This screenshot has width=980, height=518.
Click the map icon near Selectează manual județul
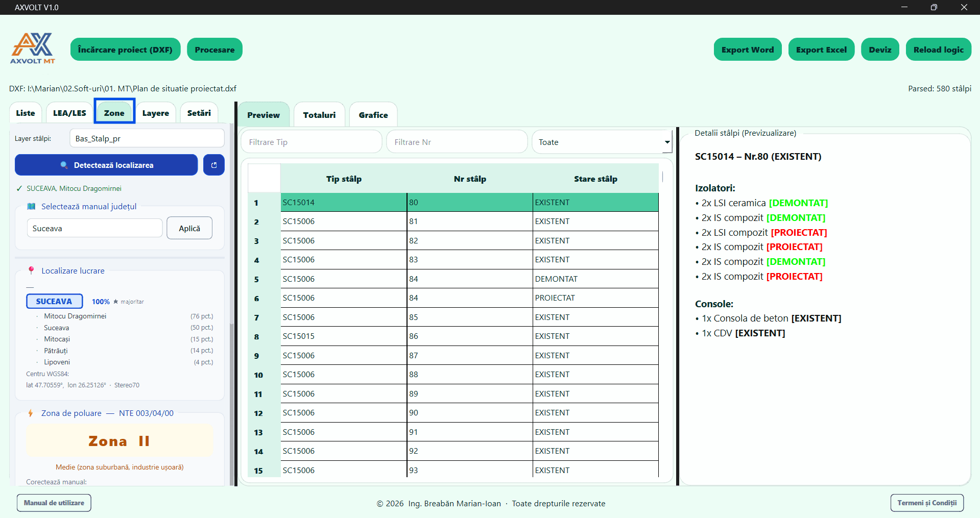[31, 206]
